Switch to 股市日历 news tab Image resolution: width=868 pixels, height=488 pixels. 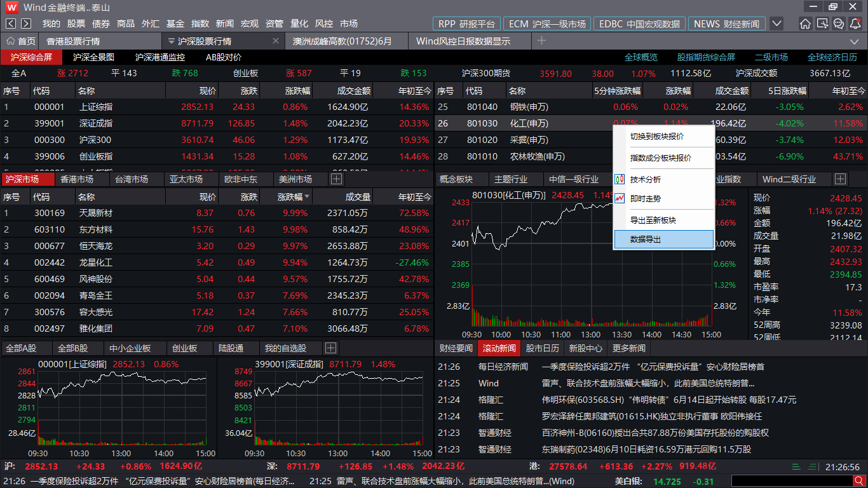coord(543,348)
